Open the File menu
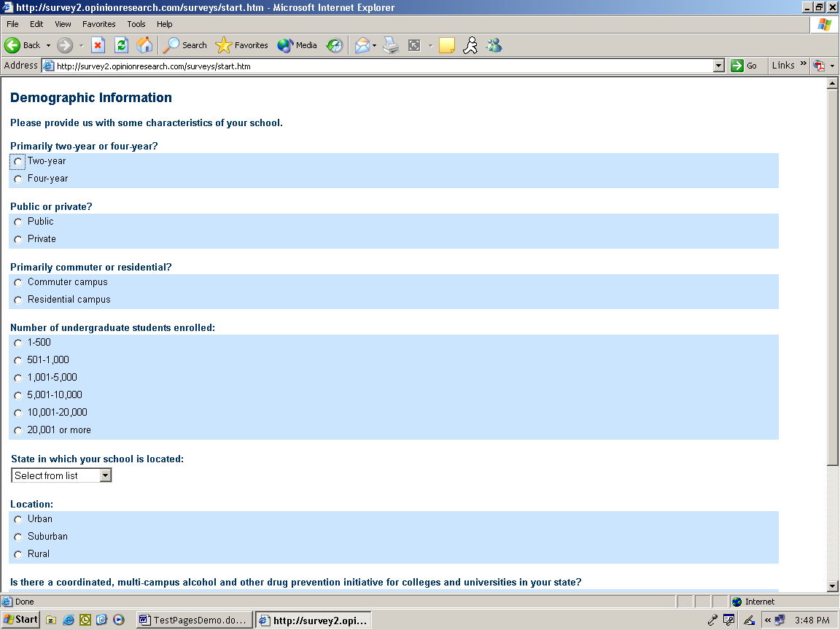Image resolution: width=840 pixels, height=630 pixels. pos(12,24)
